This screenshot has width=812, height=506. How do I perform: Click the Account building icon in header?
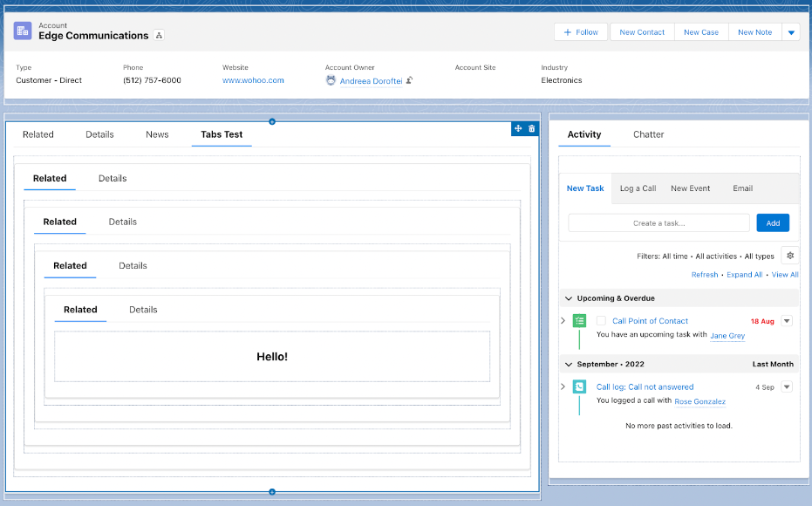click(x=23, y=31)
